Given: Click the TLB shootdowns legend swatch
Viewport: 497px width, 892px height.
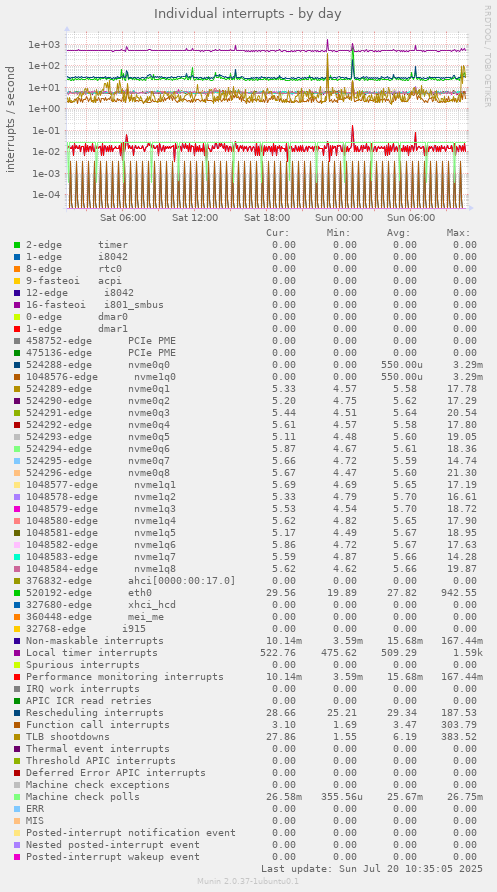Looking at the screenshot, I should 17,737.
